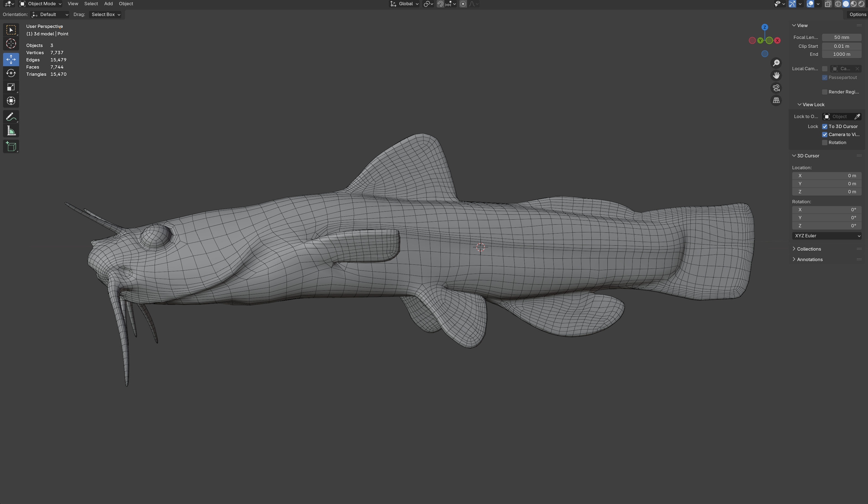Screen dimensions: 868x504
Task: Click the hand pan view icon
Action: point(776,76)
